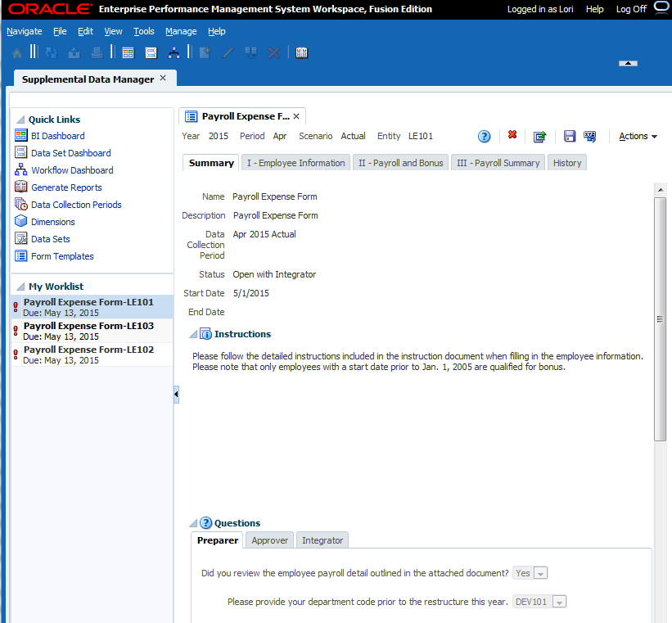Click the blue floppy disk save icon
672x623 pixels.
pyautogui.click(x=569, y=137)
